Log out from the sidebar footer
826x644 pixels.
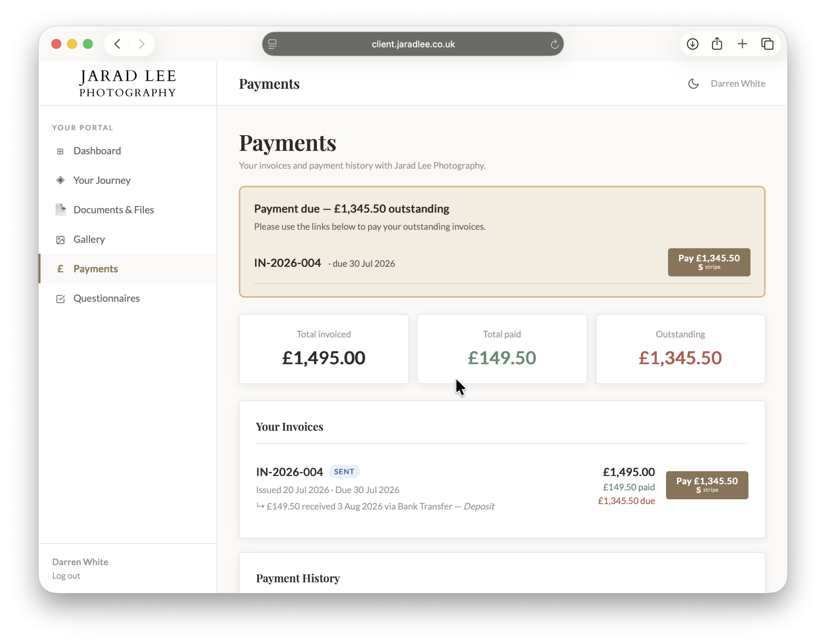(66, 576)
